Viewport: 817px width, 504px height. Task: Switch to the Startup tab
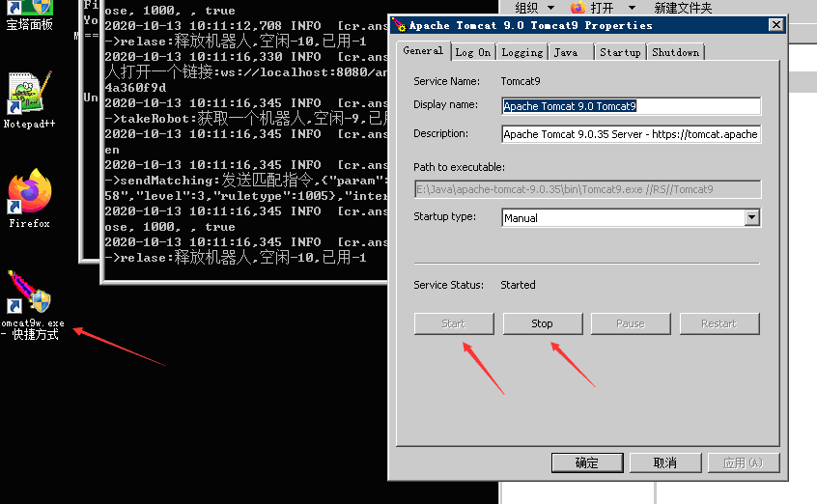[x=620, y=52]
